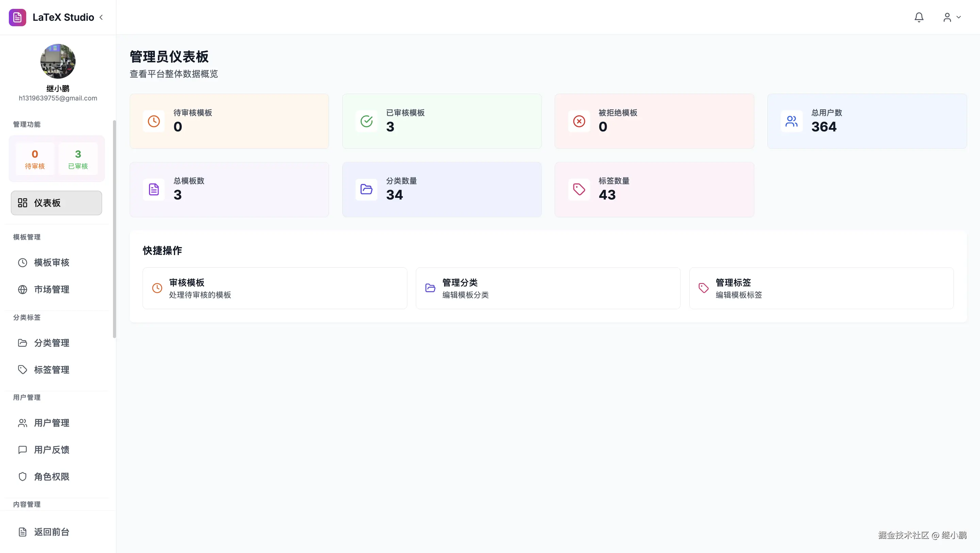This screenshot has width=980, height=553.
Task: Open 分类管理 via its folder icon
Action: click(x=22, y=343)
